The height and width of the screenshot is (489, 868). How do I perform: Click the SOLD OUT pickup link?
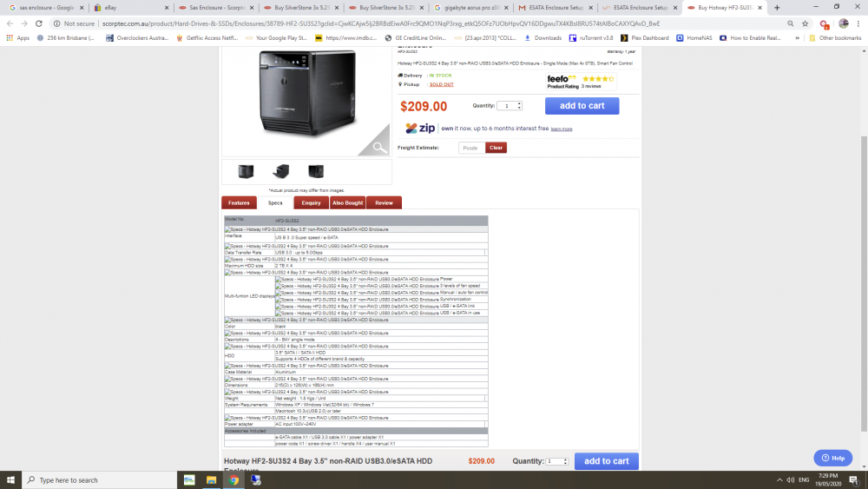pos(441,85)
